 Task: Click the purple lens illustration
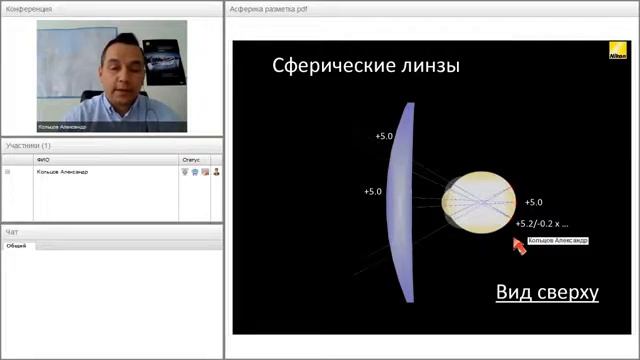click(x=401, y=202)
